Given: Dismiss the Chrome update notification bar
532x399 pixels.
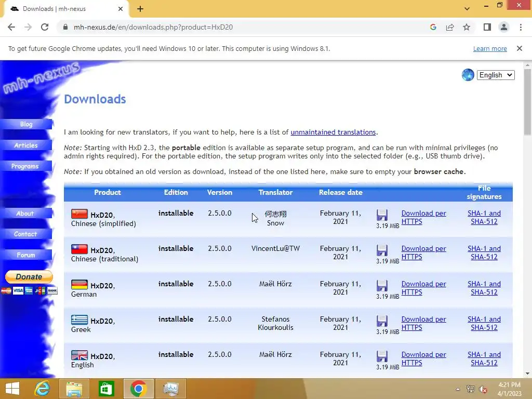Looking at the screenshot, I should click(x=519, y=48).
